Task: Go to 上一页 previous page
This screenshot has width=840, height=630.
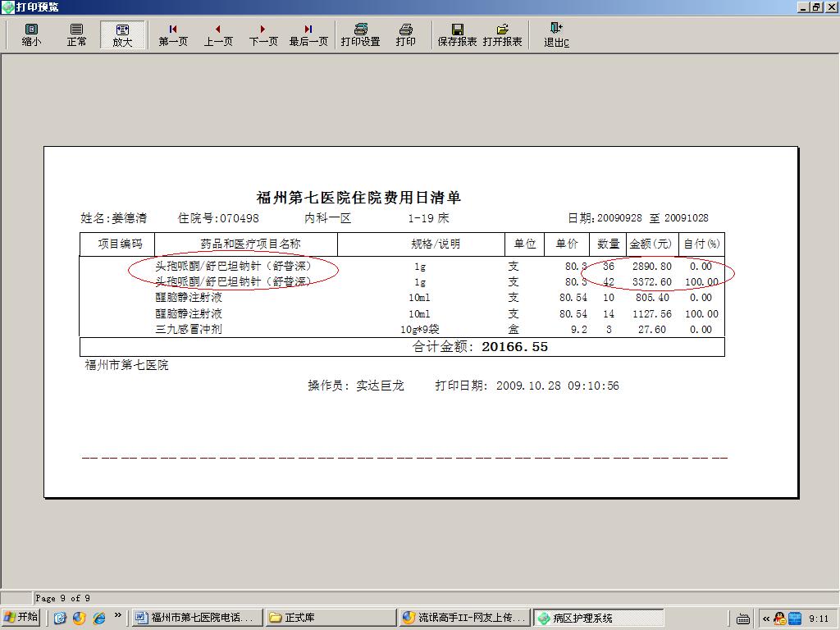Action: click(218, 35)
